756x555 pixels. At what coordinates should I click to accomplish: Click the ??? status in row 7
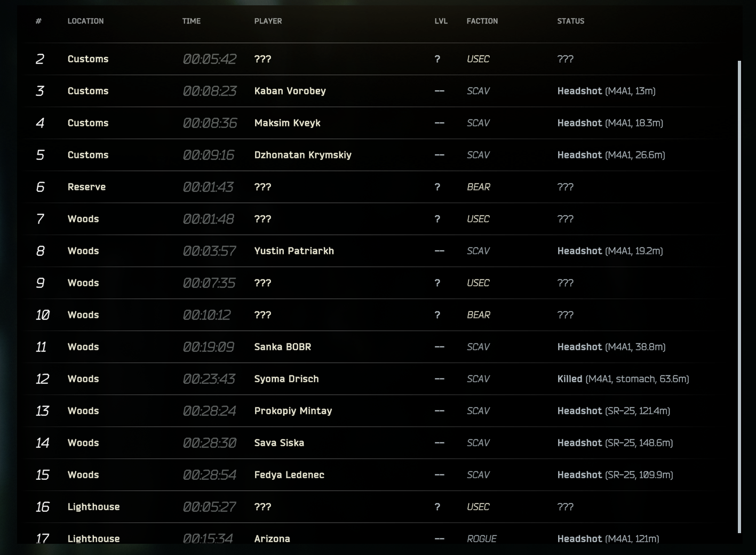click(x=566, y=219)
